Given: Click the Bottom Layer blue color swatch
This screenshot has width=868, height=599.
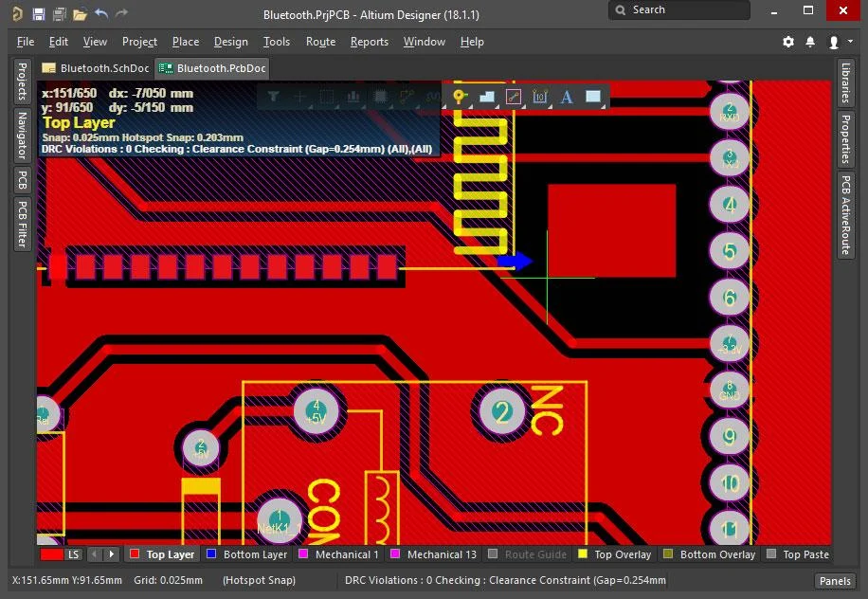Looking at the screenshot, I should [211, 554].
